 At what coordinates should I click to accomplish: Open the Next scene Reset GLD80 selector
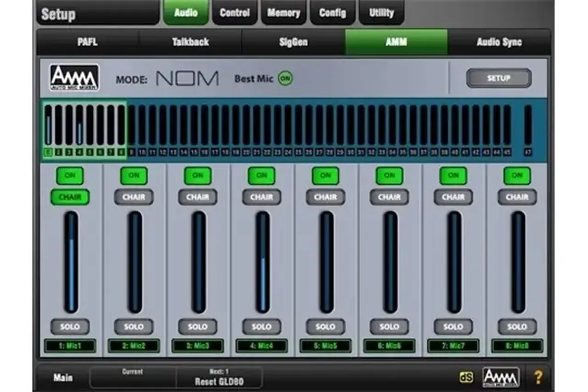point(219,377)
